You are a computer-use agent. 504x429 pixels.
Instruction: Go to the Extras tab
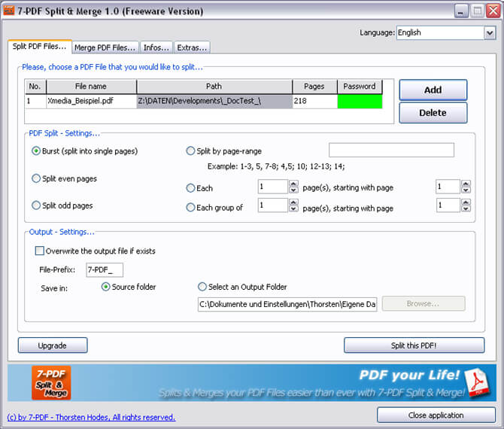coord(192,47)
